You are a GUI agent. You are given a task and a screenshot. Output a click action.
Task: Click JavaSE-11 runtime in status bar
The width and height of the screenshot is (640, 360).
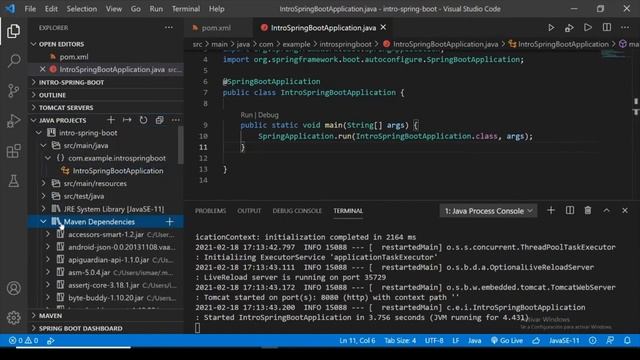[564, 340]
